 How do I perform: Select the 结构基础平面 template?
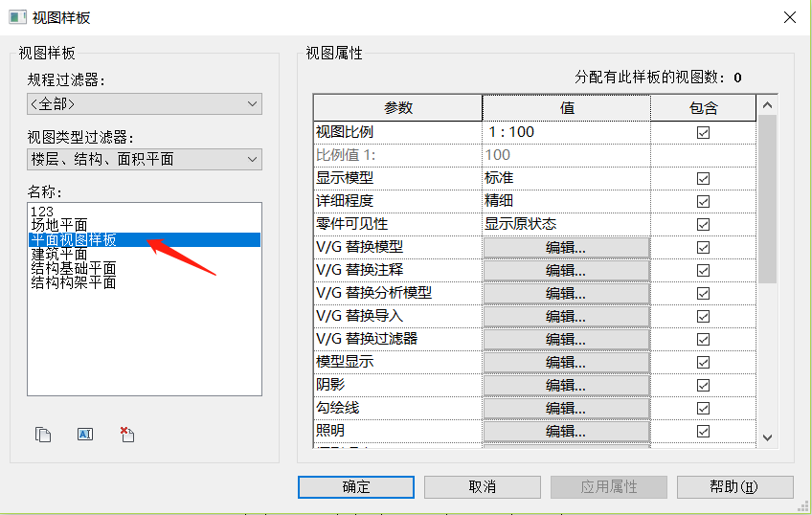[74, 269]
